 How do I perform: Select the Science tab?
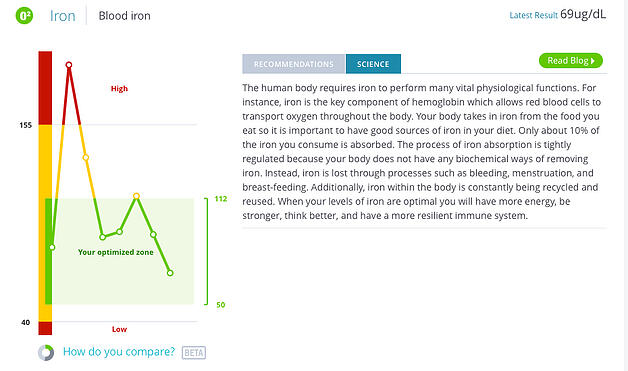[373, 64]
